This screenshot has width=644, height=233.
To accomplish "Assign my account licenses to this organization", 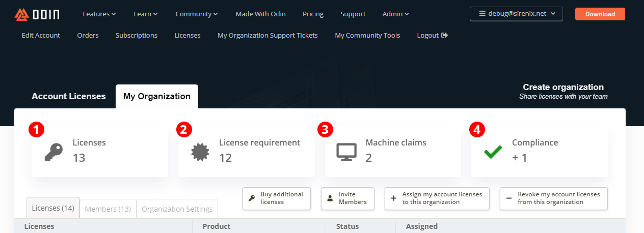I will point(437,198).
